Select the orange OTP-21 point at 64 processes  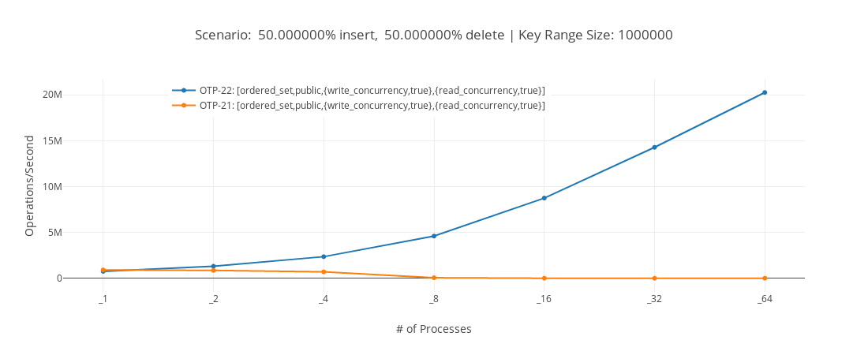(x=765, y=278)
